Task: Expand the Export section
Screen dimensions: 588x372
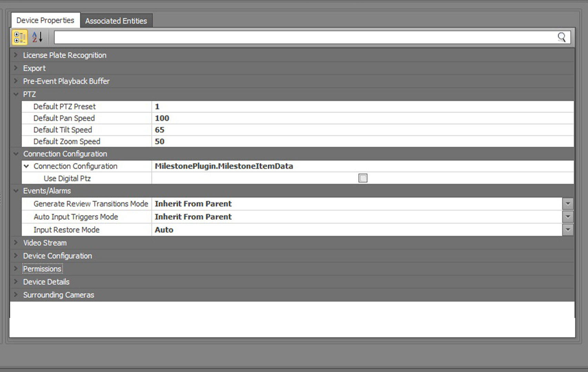Action: pyautogui.click(x=16, y=68)
